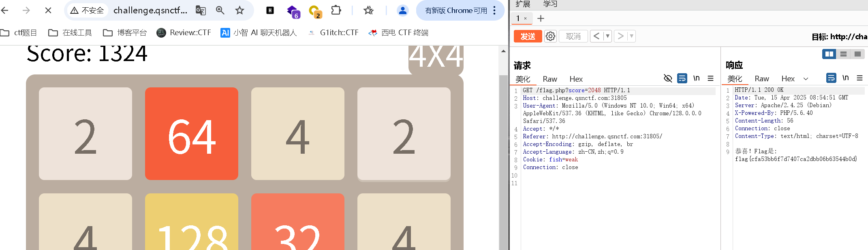
Task: Open Chrome's translate page icon
Action: 201,10
